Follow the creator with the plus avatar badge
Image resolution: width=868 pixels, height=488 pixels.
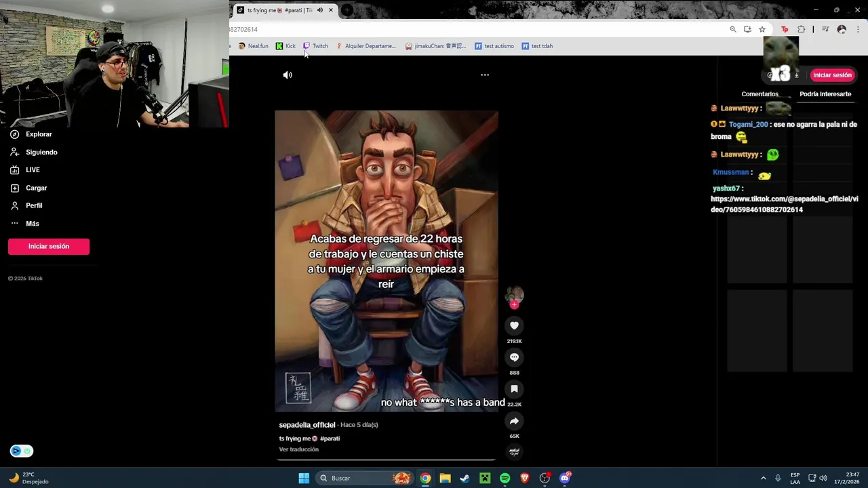(x=514, y=305)
